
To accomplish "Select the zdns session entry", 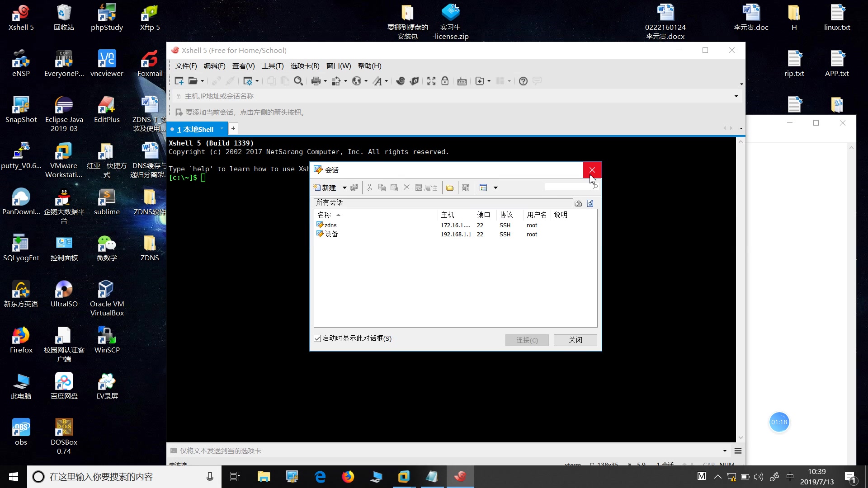I will click(330, 225).
